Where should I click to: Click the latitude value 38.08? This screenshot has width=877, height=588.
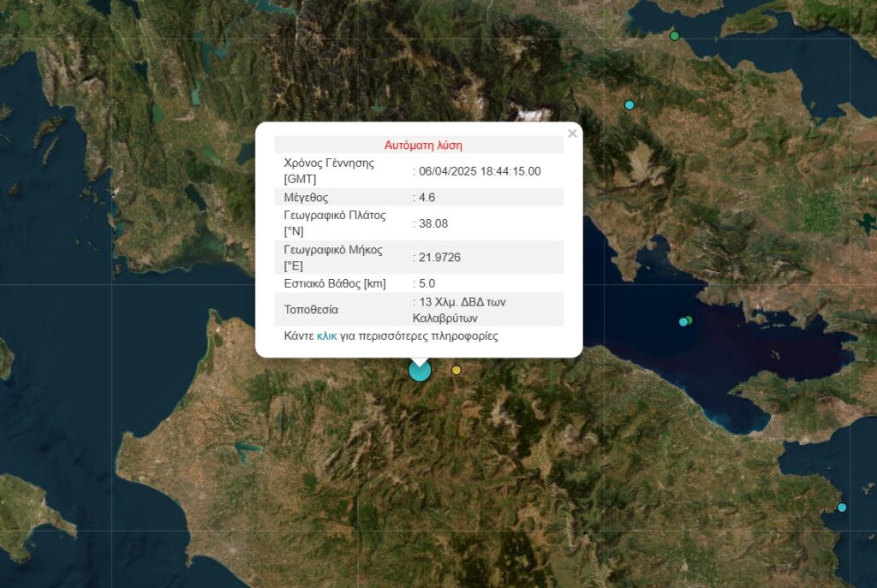(x=433, y=223)
